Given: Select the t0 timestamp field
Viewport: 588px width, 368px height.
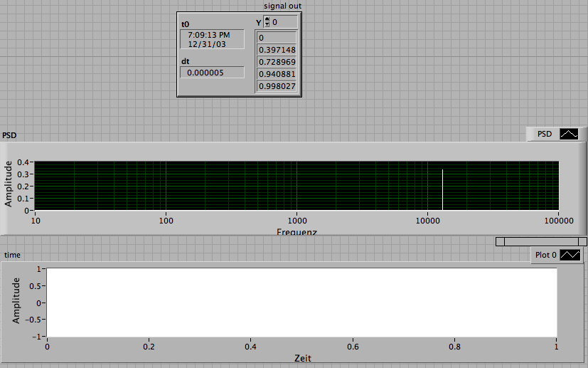Looking at the screenshot, I should [213, 39].
